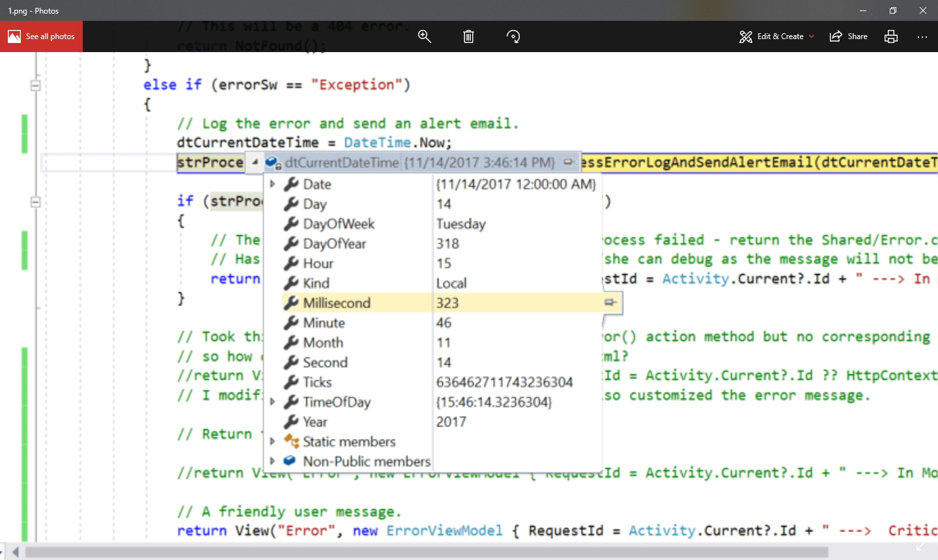This screenshot has height=560, width=938.
Task: Toggle the pin on the dtCurrentDateTime DataTip
Action: [x=569, y=162]
